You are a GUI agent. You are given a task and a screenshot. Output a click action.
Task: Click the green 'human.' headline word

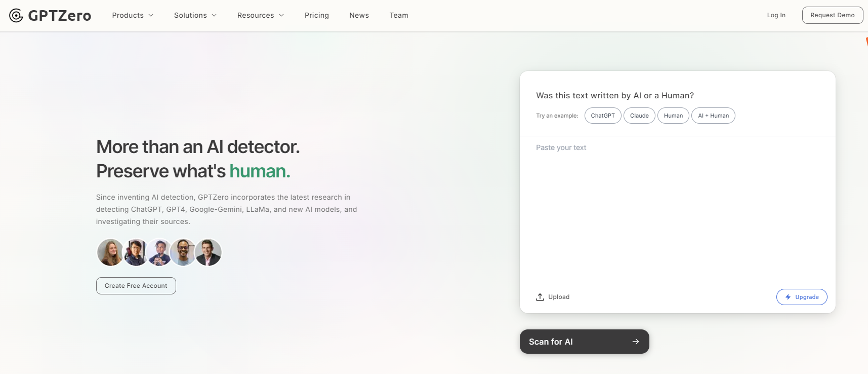(260, 171)
